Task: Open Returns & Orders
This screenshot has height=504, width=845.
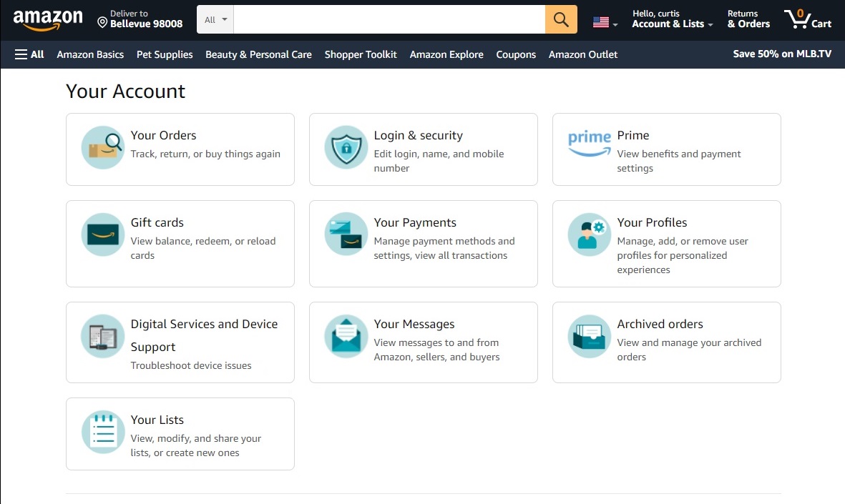Action: [x=748, y=19]
